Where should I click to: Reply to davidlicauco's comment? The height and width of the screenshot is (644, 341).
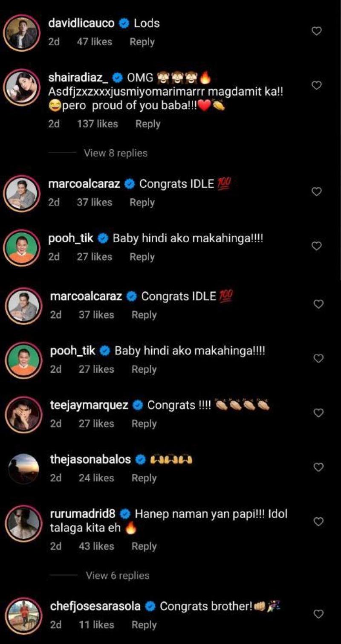(x=142, y=42)
